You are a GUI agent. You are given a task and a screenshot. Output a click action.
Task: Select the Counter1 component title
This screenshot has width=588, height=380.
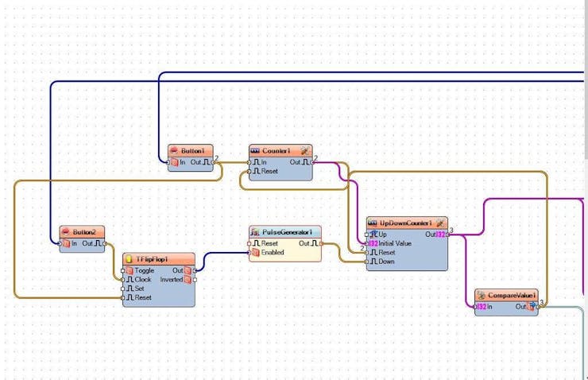click(x=277, y=151)
